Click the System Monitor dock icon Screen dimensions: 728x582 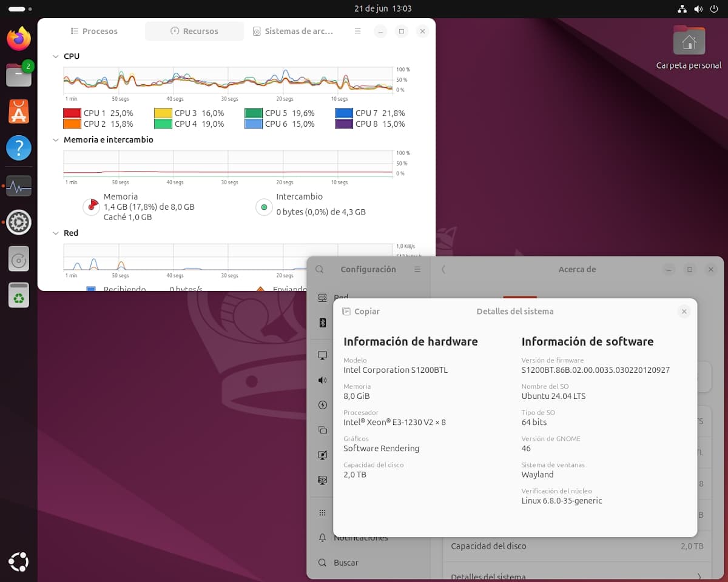point(19,186)
